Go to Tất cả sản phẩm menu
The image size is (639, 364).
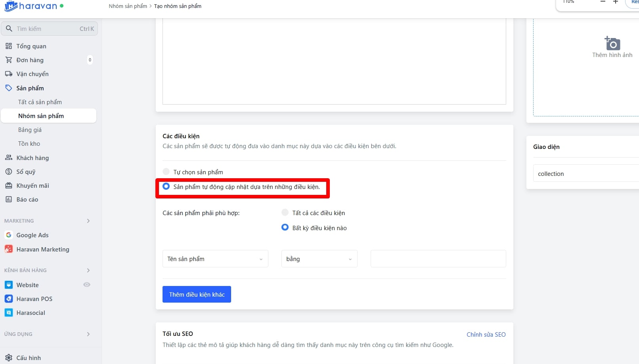40,102
